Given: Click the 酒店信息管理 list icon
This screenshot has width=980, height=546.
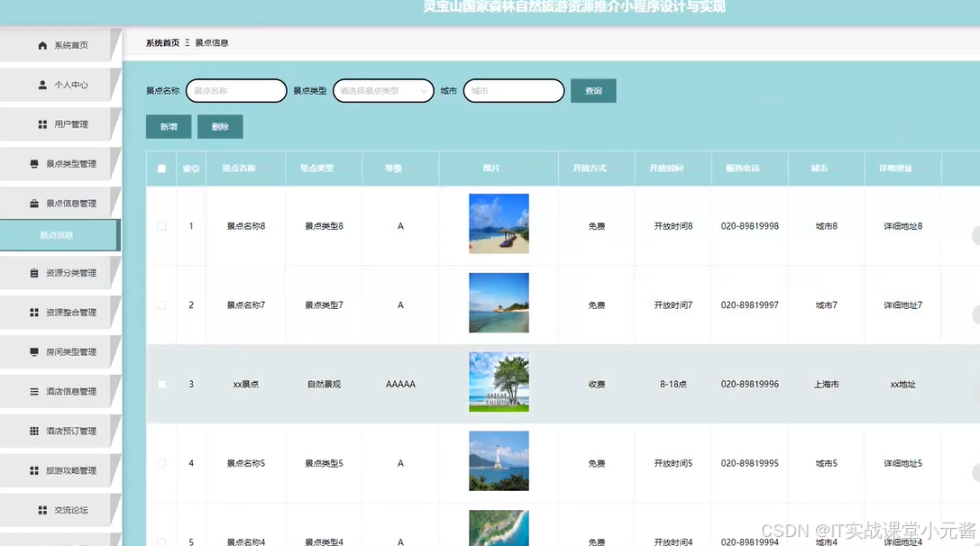Looking at the screenshot, I should [x=34, y=391].
